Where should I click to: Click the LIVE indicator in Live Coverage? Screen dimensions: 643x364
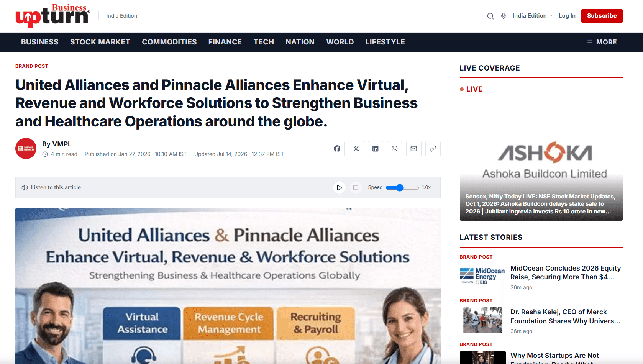[x=471, y=89]
